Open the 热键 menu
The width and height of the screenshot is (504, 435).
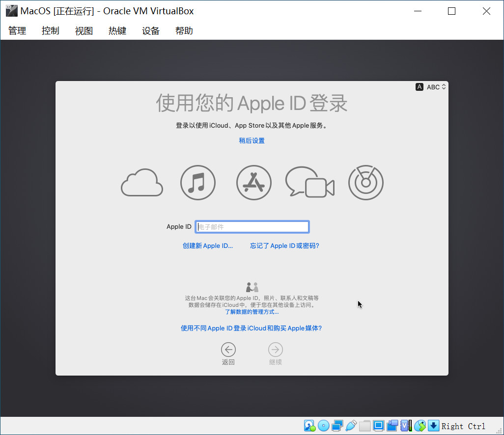click(117, 31)
